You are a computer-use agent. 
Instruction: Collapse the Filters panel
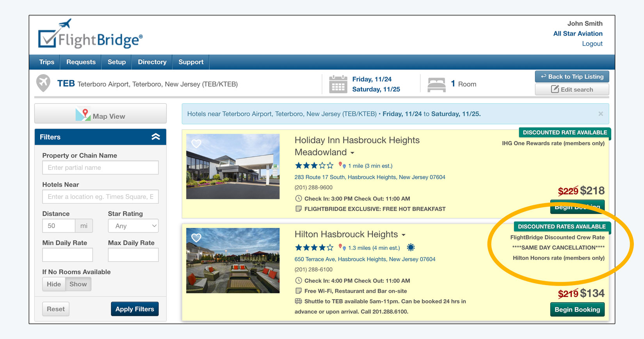pos(156,137)
